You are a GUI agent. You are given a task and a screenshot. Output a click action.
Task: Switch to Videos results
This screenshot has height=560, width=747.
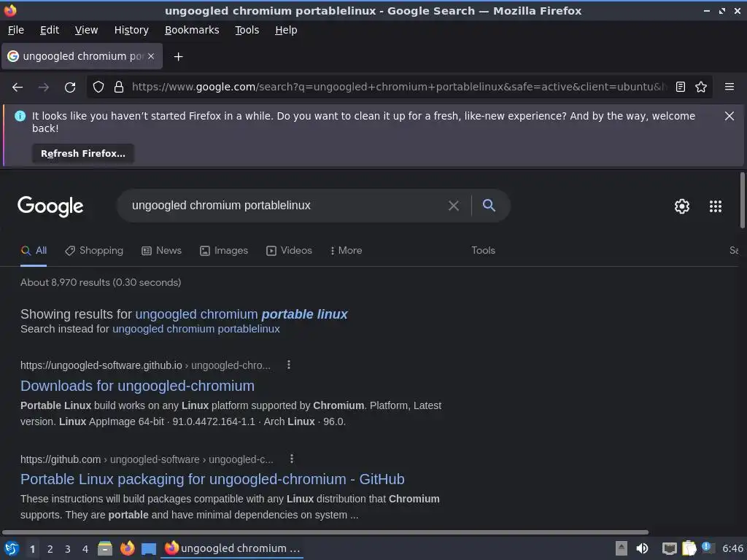coord(289,251)
